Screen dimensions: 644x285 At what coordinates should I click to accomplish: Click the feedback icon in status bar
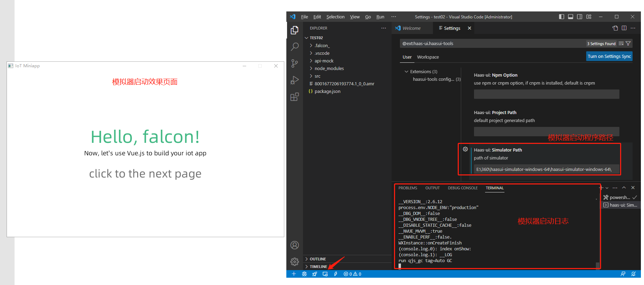point(623,274)
